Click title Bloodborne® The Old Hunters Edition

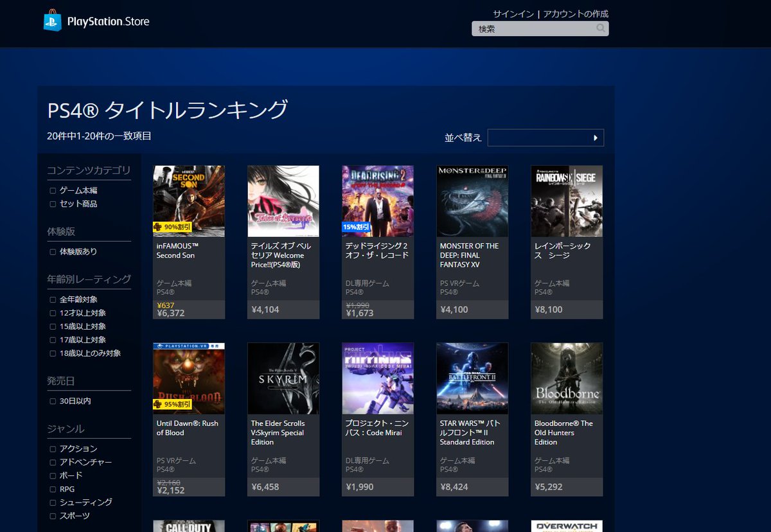(563, 432)
